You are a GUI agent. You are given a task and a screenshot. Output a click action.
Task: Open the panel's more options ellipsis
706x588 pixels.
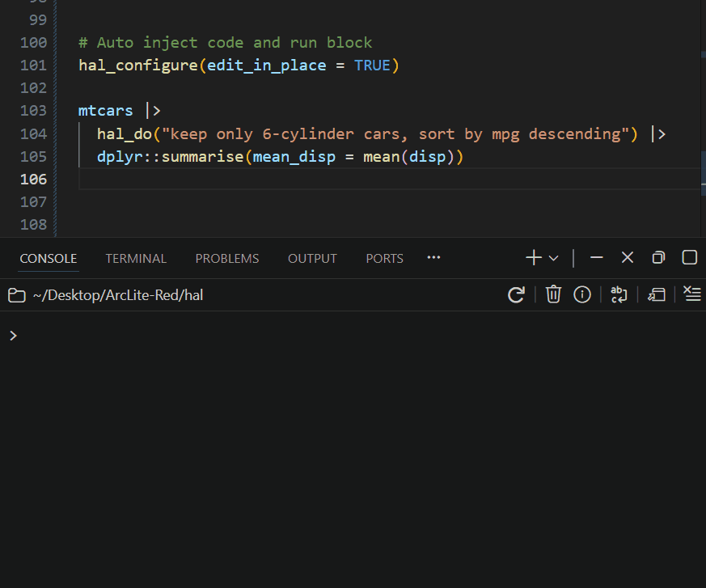tap(433, 257)
